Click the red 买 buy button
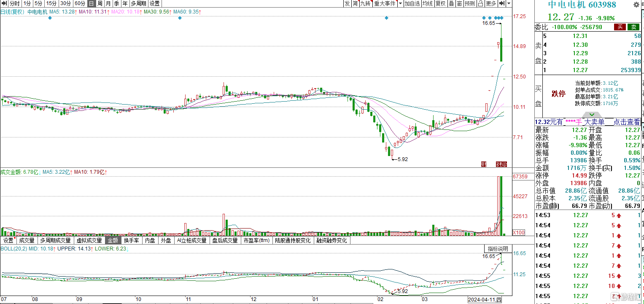Viewport: 644px width, 304px height. click(x=619, y=27)
